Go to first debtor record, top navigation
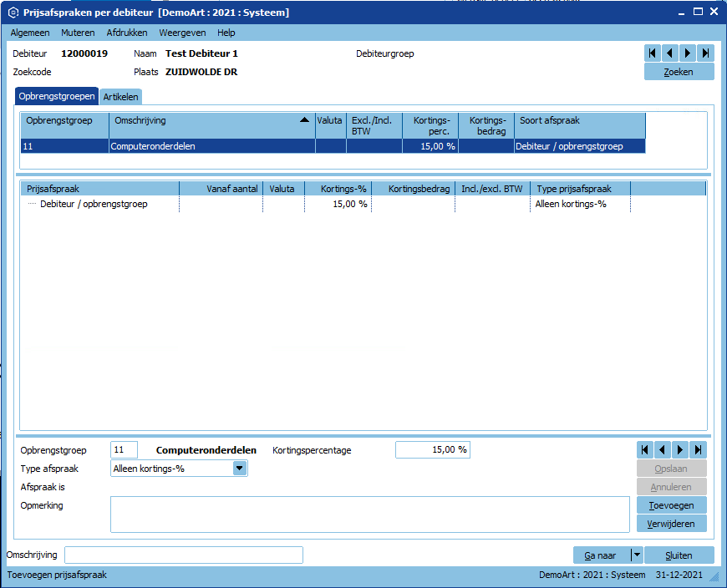The height and width of the screenshot is (588, 727). click(x=653, y=53)
